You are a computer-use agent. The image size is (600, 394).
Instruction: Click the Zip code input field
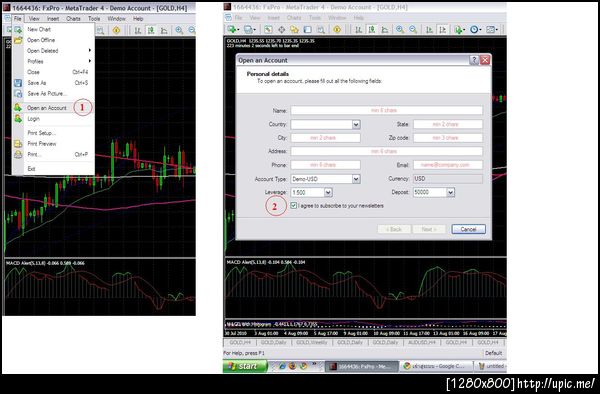pos(448,138)
